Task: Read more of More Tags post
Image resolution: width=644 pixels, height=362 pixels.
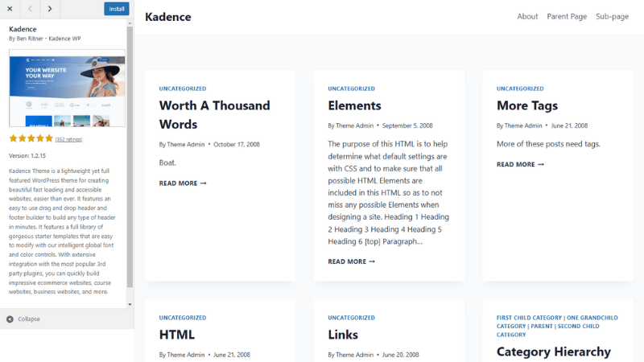Action: (520, 164)
